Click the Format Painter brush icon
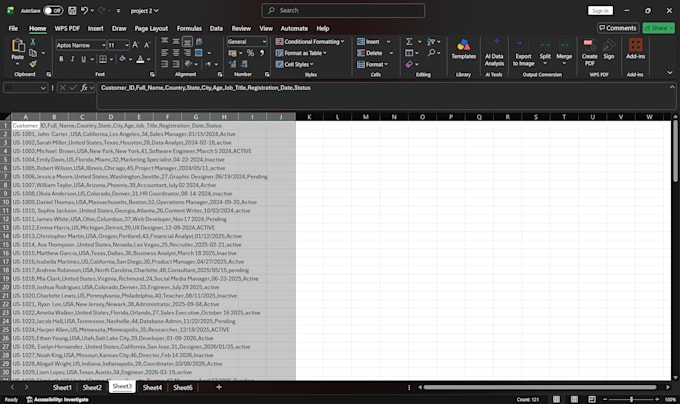 pos(33,64)
